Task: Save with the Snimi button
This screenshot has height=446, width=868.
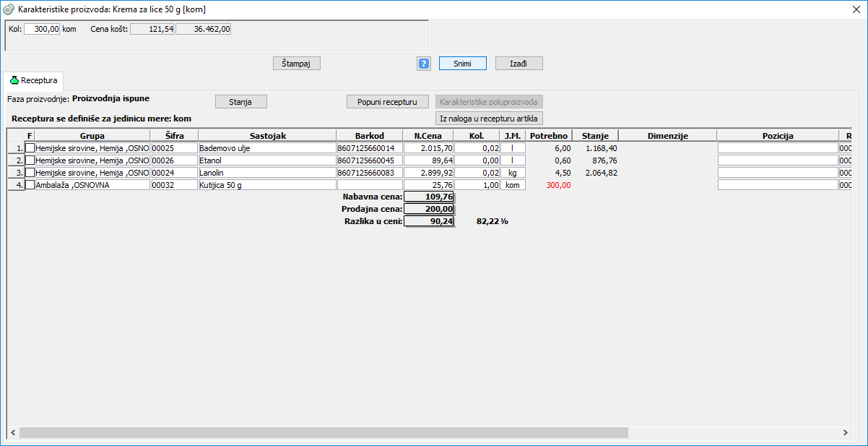Action: (462, 64)
